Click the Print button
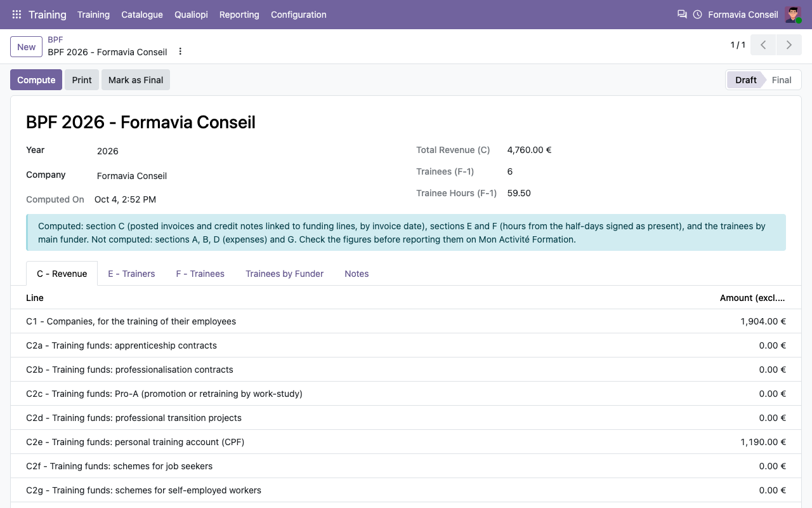 82,80
